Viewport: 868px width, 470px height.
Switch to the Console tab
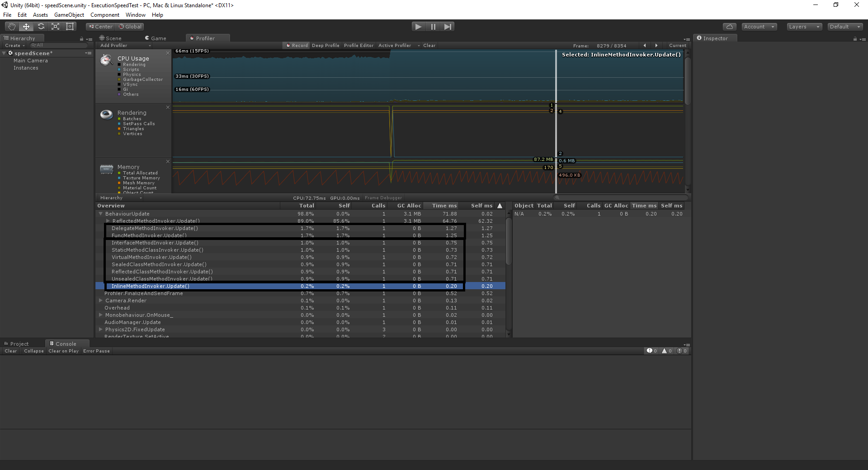[x=63, y=344]
